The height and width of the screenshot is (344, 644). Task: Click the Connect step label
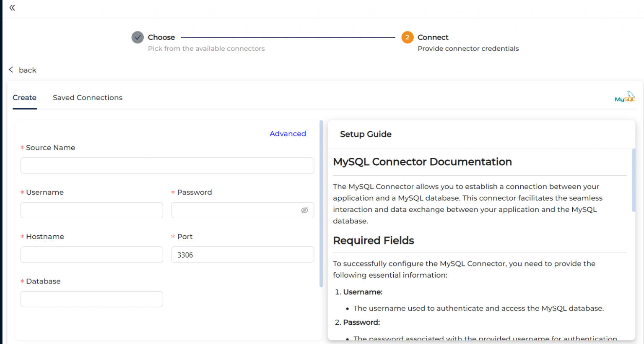click(433, 37)
